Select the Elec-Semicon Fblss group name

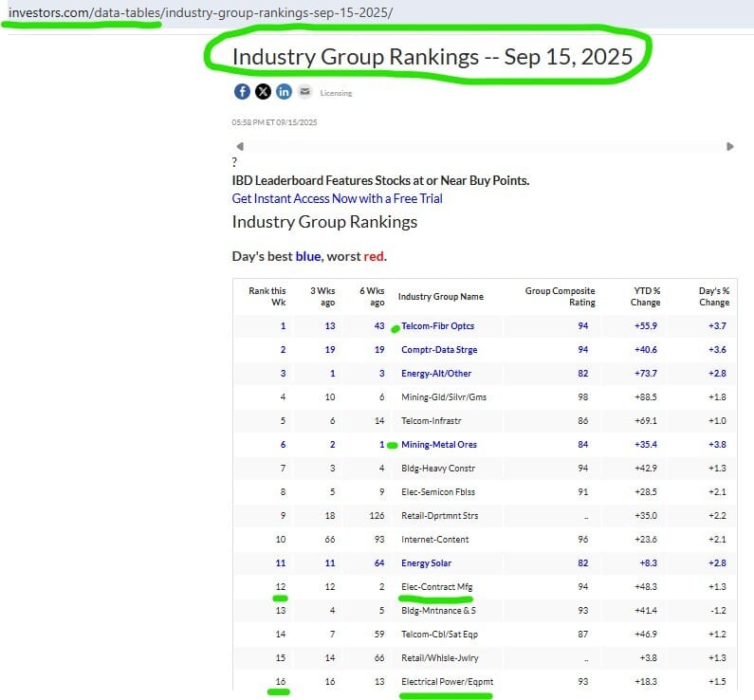click(438, 492)
